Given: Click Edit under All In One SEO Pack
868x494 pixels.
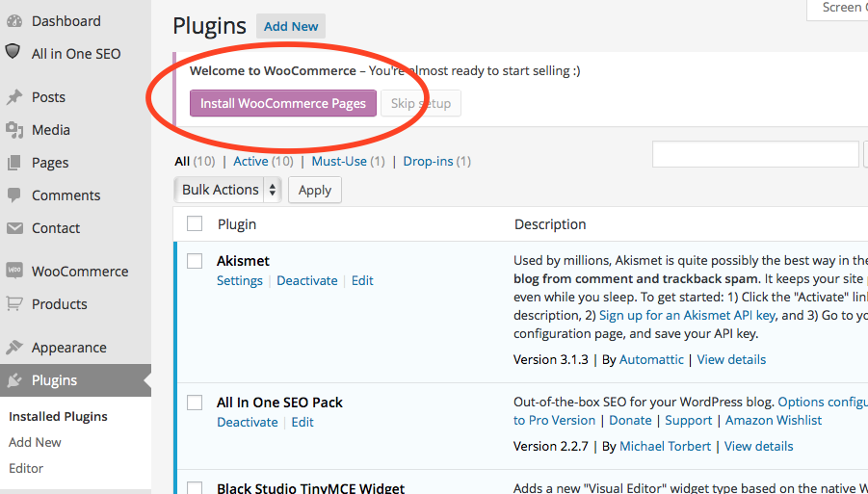Looking at the screenshot, I should point(302,422).
